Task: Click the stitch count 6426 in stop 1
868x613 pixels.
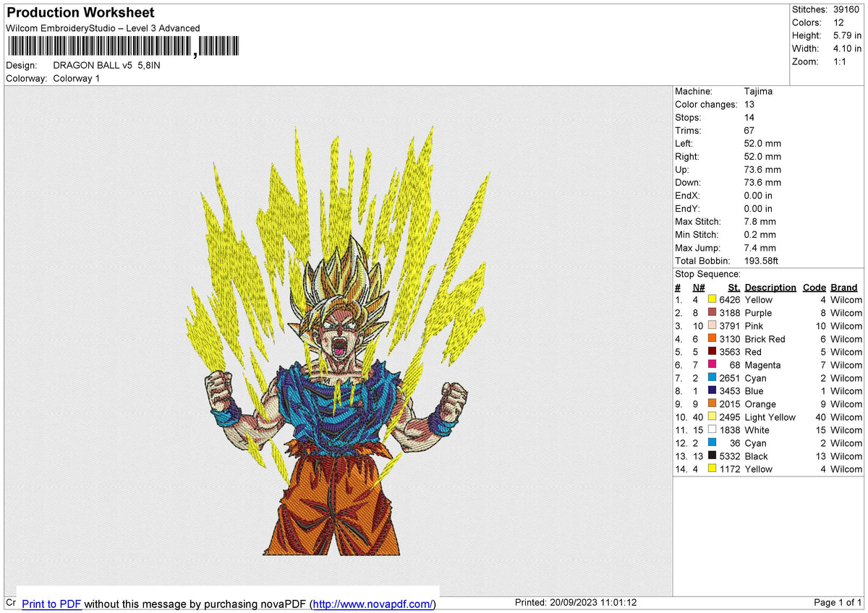Action: 731,300
